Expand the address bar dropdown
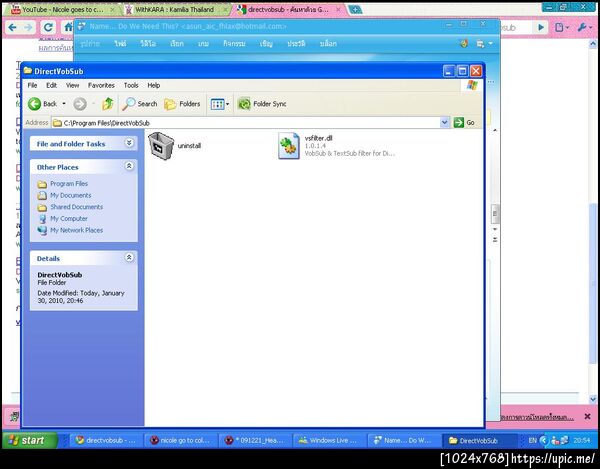Screen dimensions: 600x469 444,122
